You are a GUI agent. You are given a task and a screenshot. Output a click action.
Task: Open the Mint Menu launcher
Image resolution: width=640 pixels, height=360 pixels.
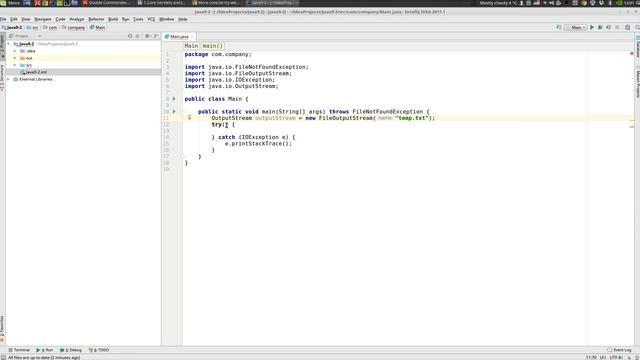(10, 3)
